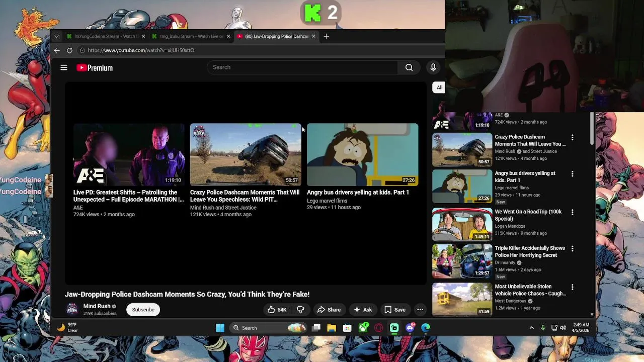Screen dimensions: 644x362
Task: Play the Live PD Greatest Shifts thumbnail
Action: tap(129, 154)
